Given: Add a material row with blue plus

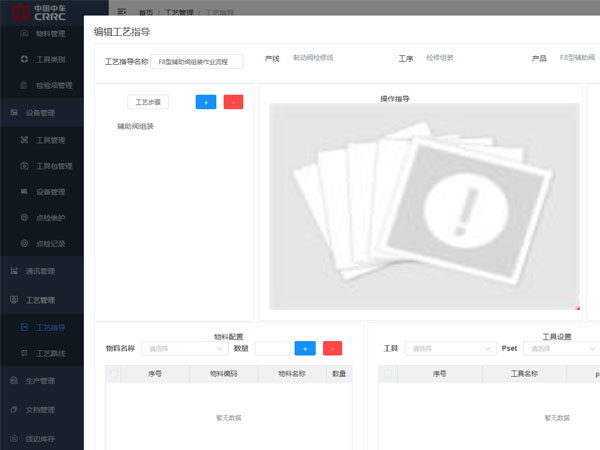Looking at the screenshot, I should (305, 348).
